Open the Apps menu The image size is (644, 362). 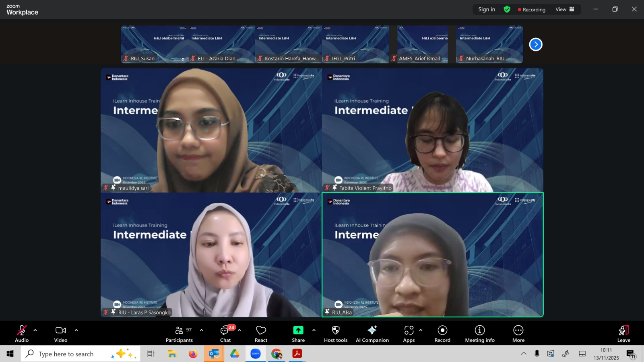point(409,334)
